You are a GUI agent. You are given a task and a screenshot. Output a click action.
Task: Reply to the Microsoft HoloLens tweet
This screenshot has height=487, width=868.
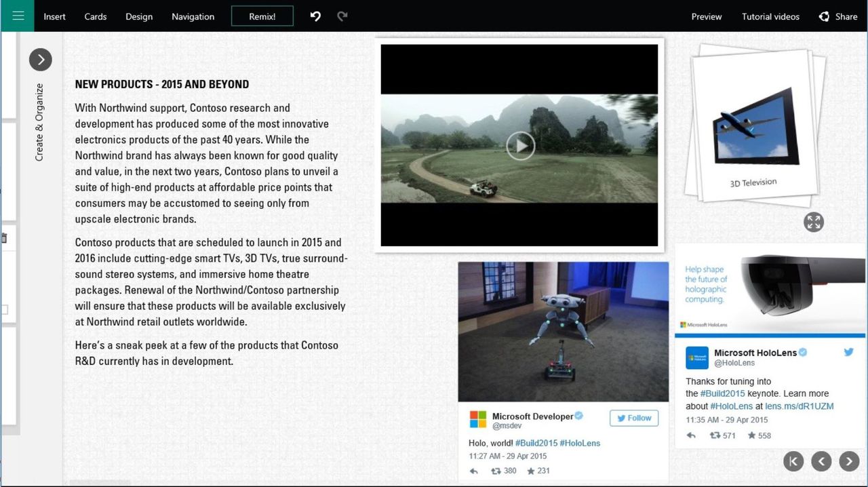click(x=691, y=435)
